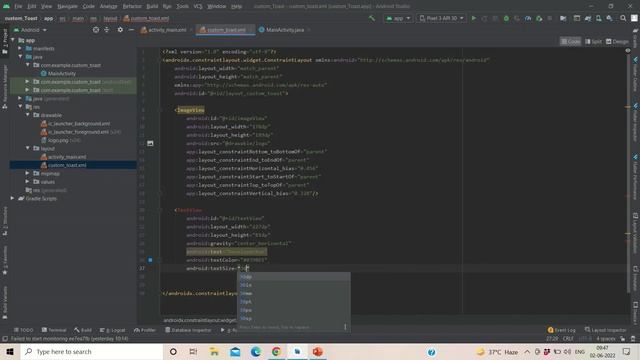This screenshot has height=360, width=640.
Task: Click the Project panel settings gear icon
Action: pos(120,30)
